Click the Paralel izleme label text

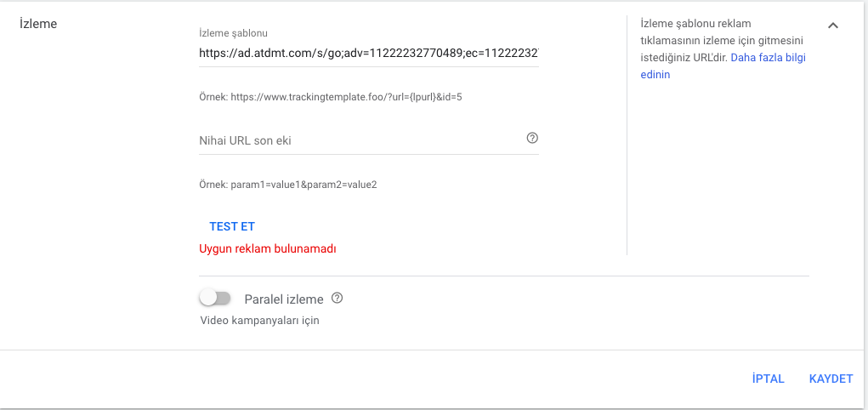tap(284, 299)
